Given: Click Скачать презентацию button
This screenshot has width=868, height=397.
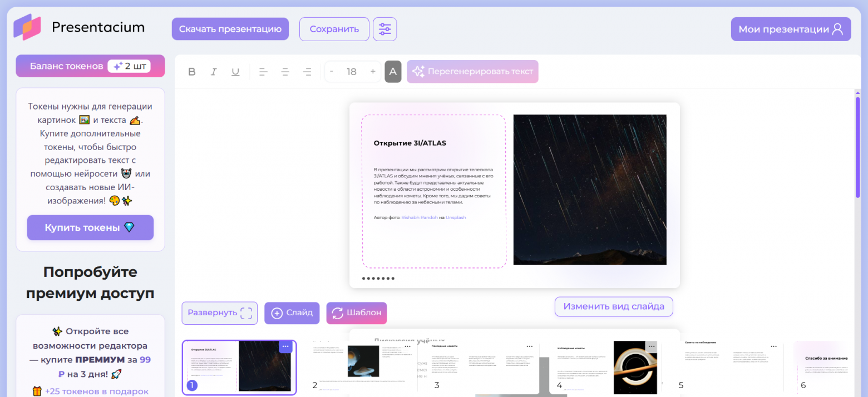Looking at the screenshot, I should click(x=230, y=29).
